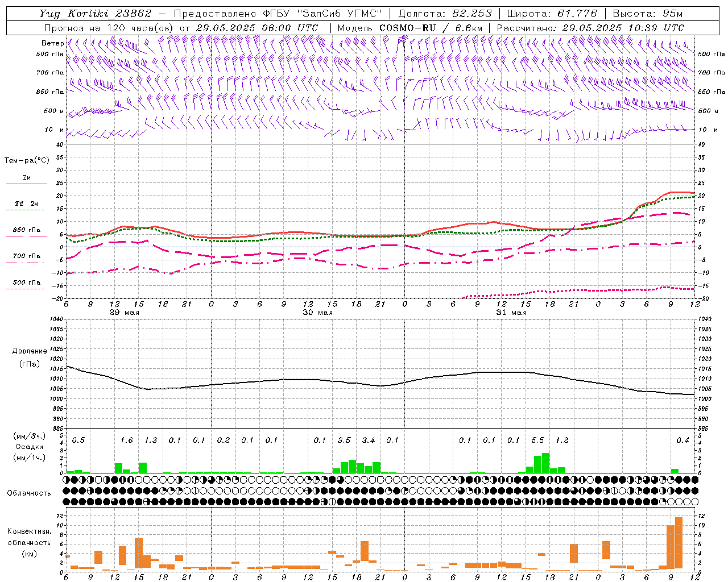Select the Прогноз на 120 часа(ов) header text

pyautogui.click(x=109, y=28)
